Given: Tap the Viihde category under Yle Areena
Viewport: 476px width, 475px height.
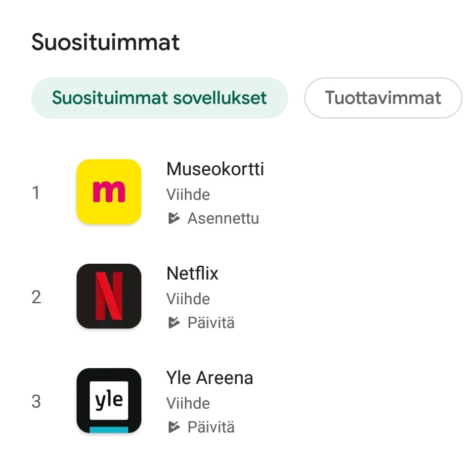Looking at the screenshot, I should click(x=188, y=403).
